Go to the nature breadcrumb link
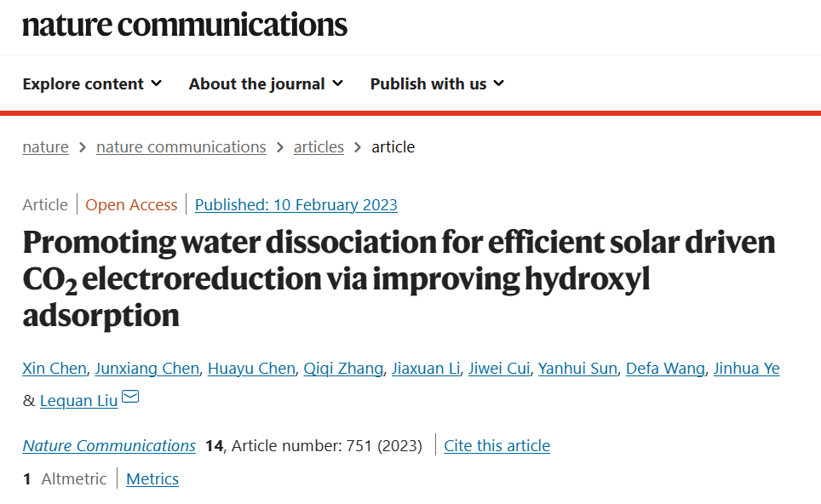821x504 pixels. [45, 147]
